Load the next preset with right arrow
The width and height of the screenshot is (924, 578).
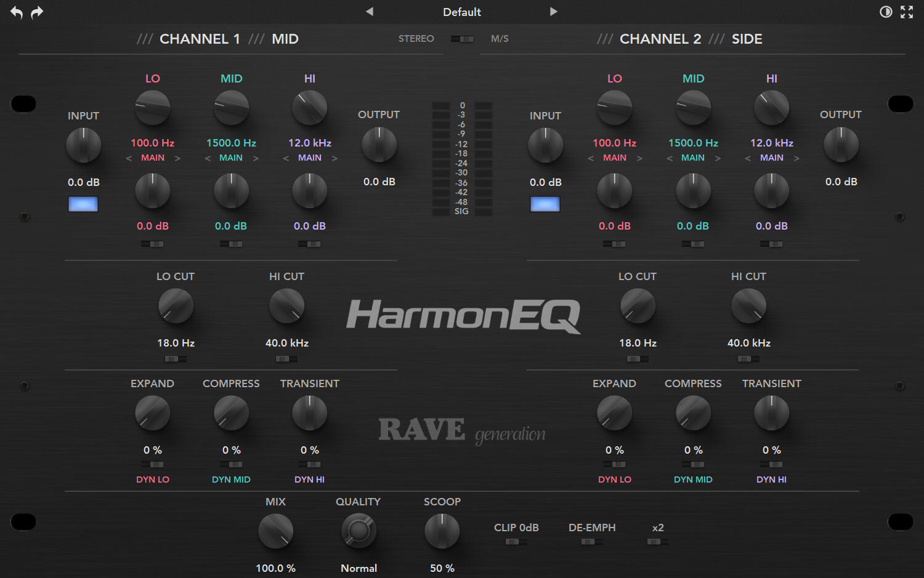click(x=553, y=12)
